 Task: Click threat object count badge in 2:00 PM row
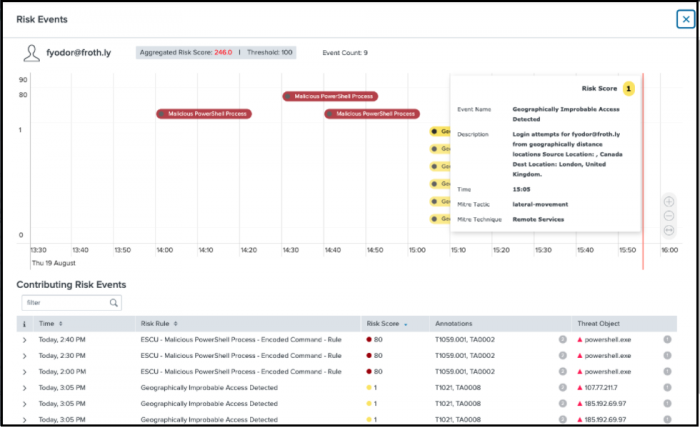point(667,372)
